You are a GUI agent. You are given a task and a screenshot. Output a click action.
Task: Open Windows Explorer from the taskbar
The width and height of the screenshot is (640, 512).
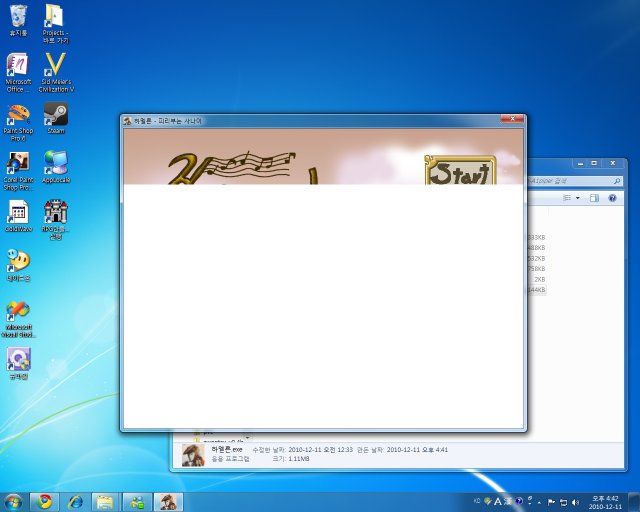point(106,502)
